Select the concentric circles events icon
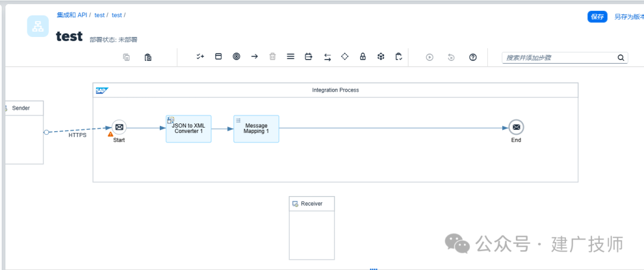Image resolution: width=644 pixels, height=270 pixels. tap(237, 57)
